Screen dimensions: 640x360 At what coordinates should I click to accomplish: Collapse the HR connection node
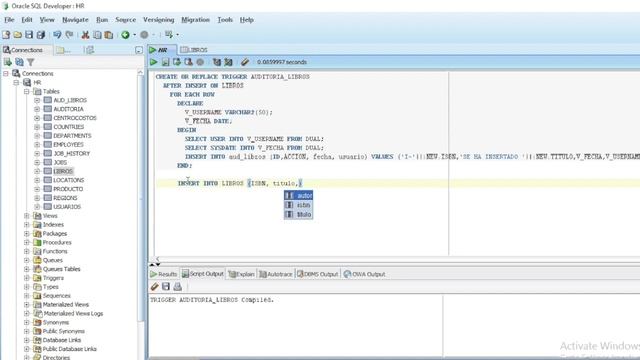[x=16, y=82]
